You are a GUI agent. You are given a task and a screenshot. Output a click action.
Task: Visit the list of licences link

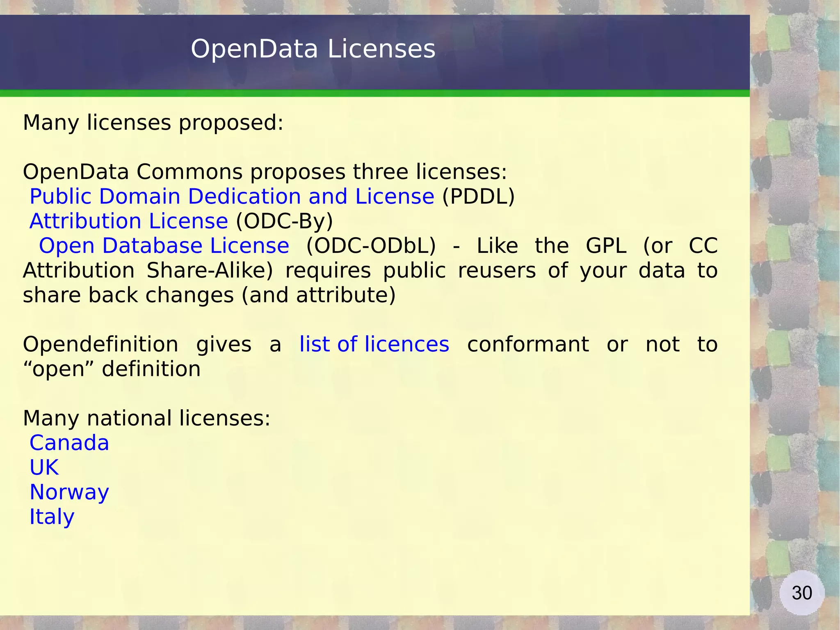click(374, 344)
